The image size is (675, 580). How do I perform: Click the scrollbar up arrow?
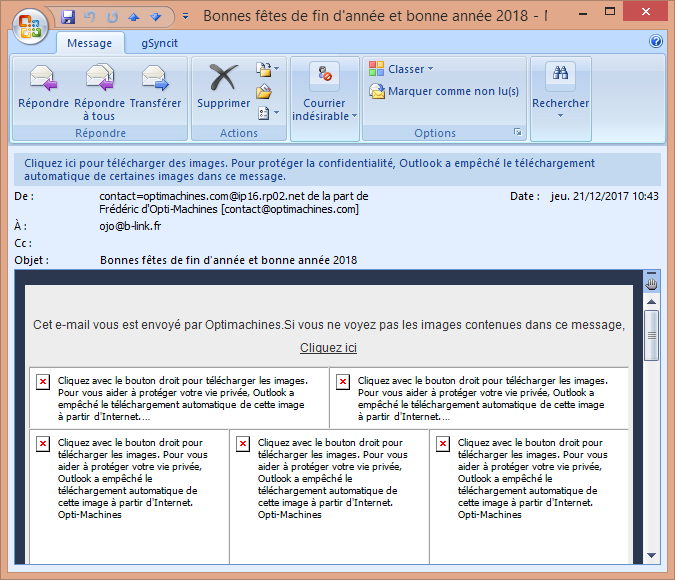pos(651,302)
